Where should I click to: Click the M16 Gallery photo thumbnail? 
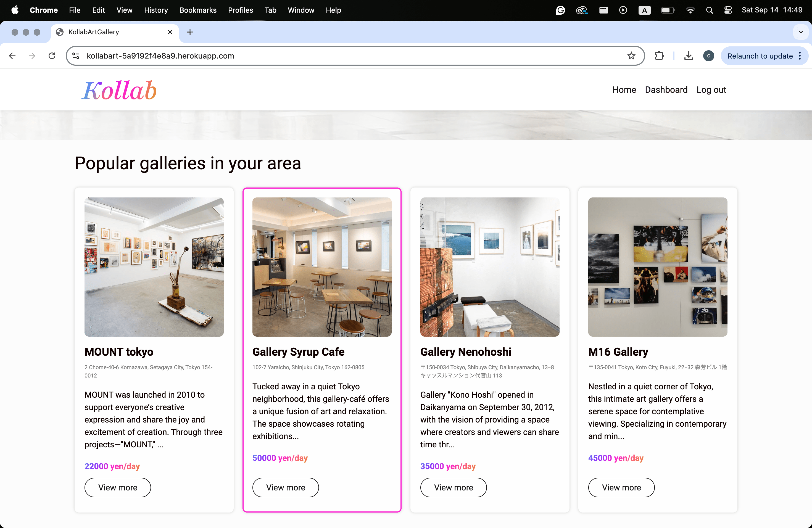coord(657,267)
